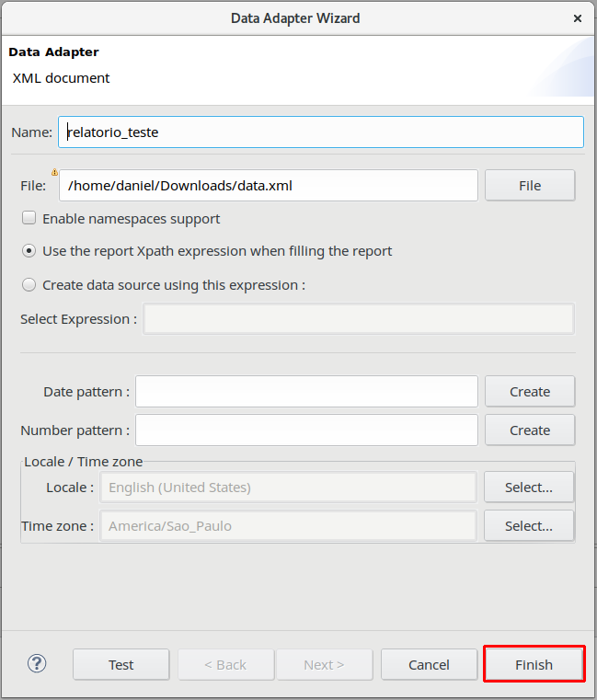Open Locale chooser with Select... button

(529, 488)
